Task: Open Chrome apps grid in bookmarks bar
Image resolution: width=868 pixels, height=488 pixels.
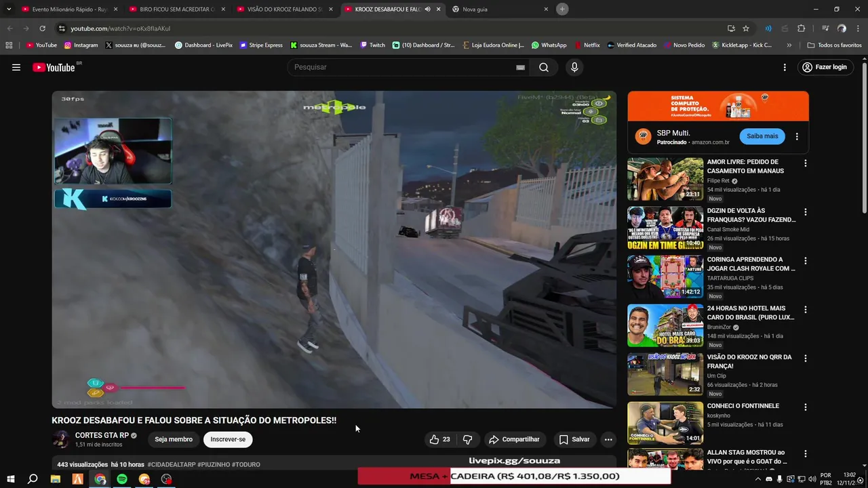Action: pos(9,45)
